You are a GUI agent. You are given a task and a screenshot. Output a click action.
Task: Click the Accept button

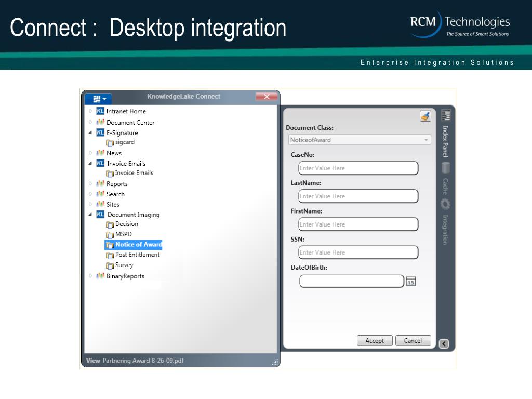375,341
